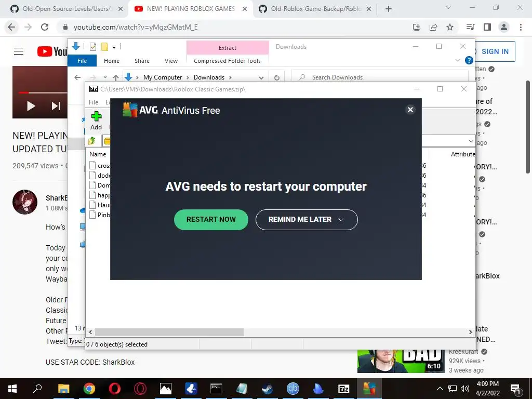Click Chrome install/download page icon
Viewport: 532px width, 399px height.
417,27
